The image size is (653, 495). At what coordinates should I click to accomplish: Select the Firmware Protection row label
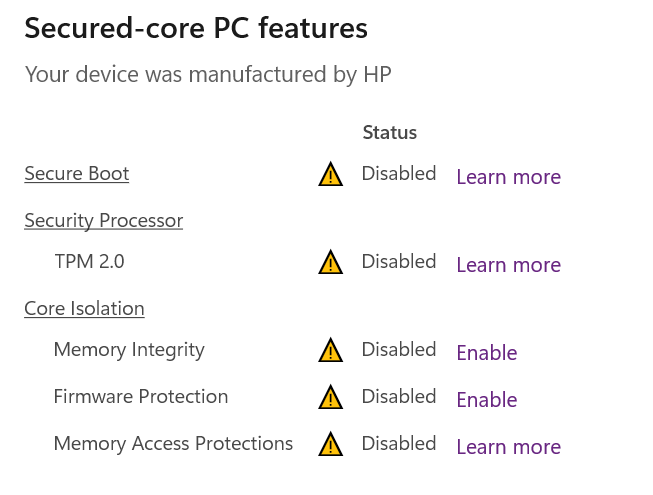141,397
